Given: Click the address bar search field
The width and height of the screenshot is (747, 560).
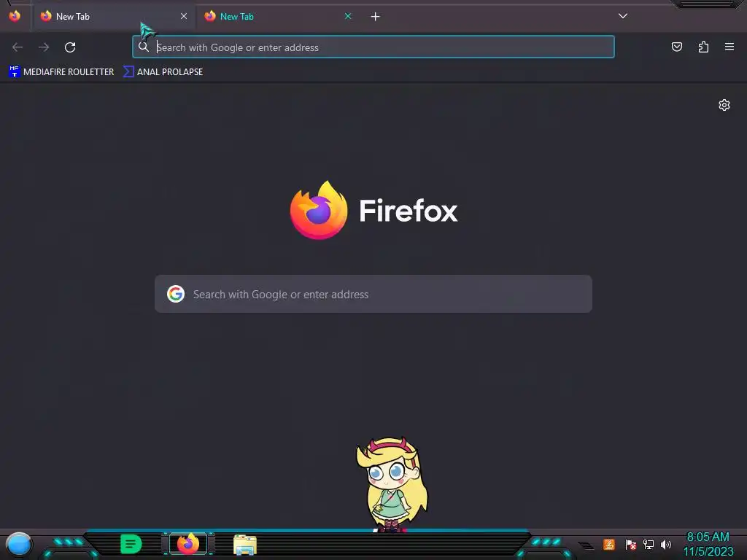Looking at the screenshot, I should pyautogui.click(x=373, y=47).
